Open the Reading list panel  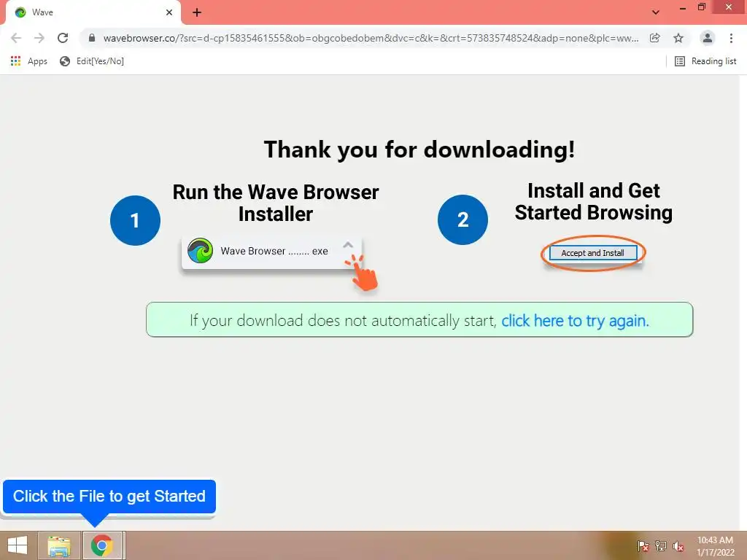click(x=705, y=61)
